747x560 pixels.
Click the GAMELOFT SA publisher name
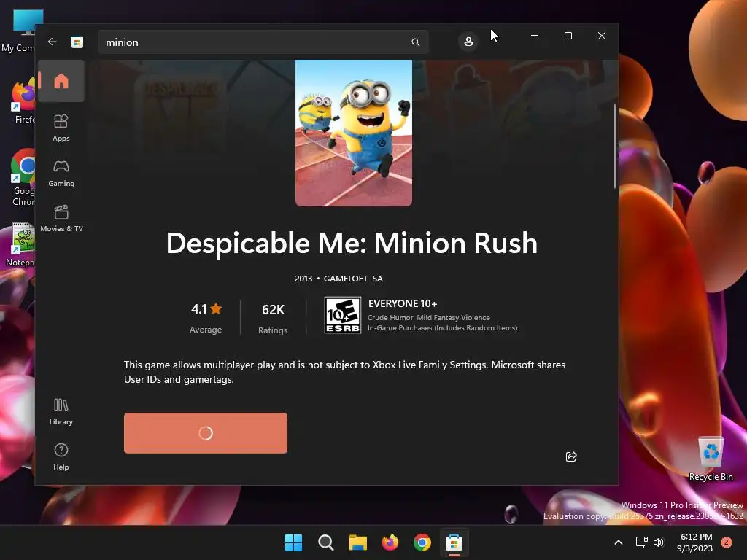click(x=353, y=279)
